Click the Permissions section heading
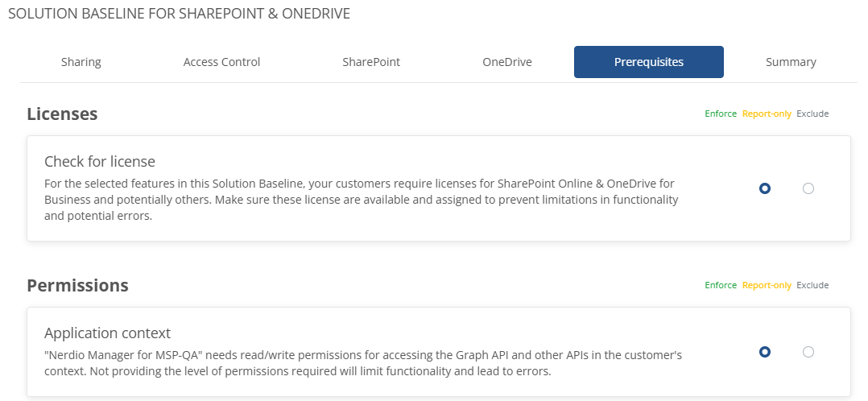 click(77, 285)
